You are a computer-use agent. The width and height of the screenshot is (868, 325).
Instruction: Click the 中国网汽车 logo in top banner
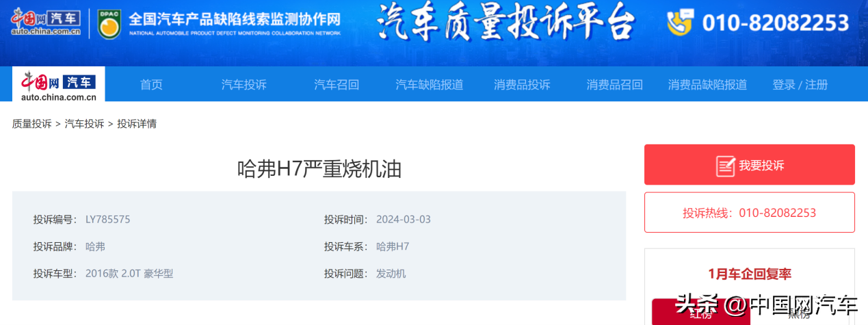point(46,23)
